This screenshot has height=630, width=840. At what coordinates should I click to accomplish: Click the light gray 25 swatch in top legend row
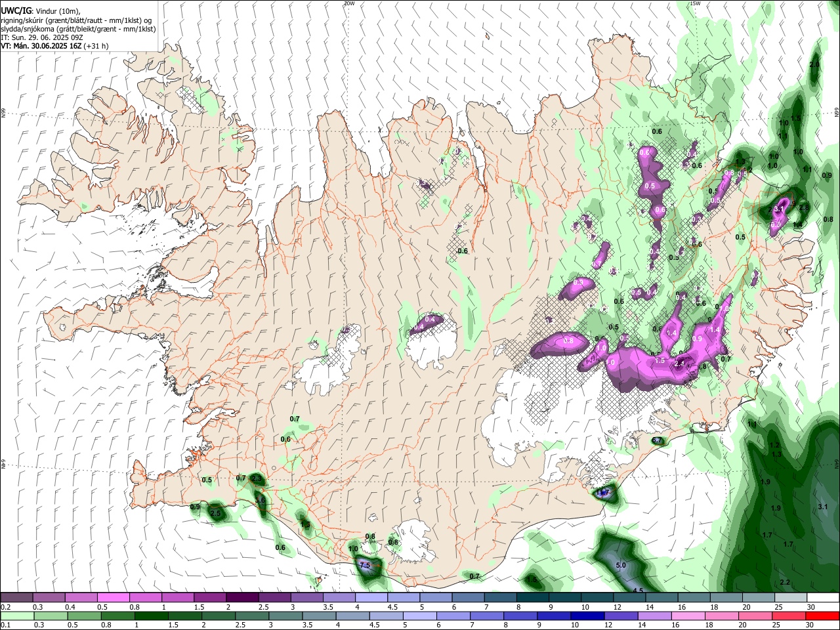pos(790,598)
